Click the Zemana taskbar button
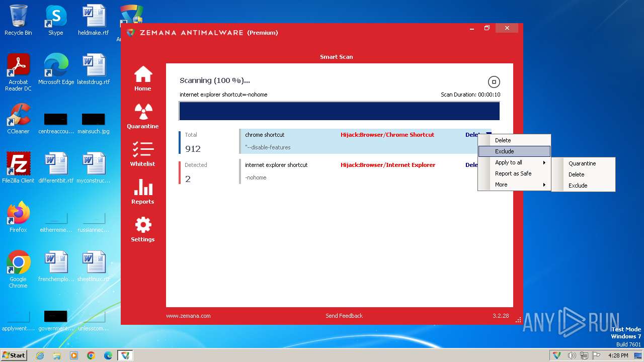This screenshot has width=644, height=362. 125,355
